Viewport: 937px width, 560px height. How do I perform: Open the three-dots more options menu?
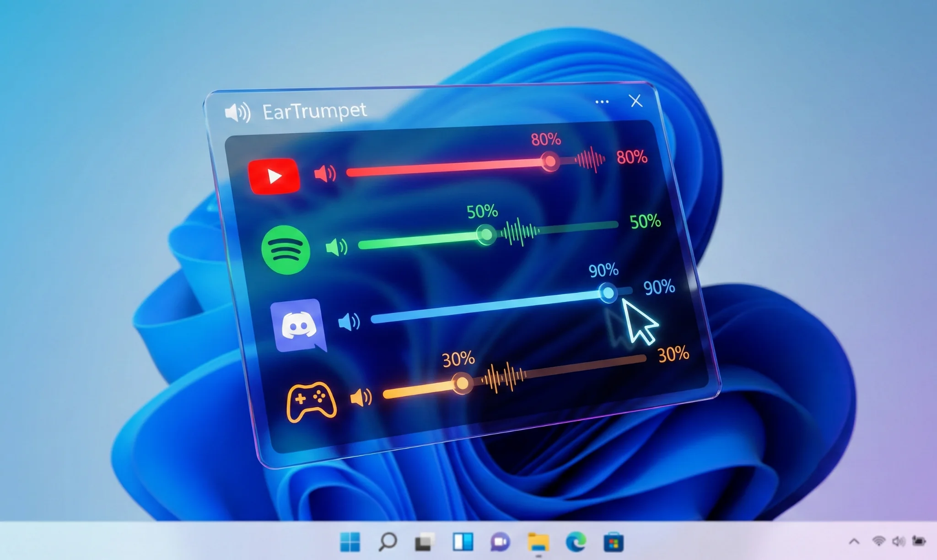pyautogui.click(x=602, y=102)
